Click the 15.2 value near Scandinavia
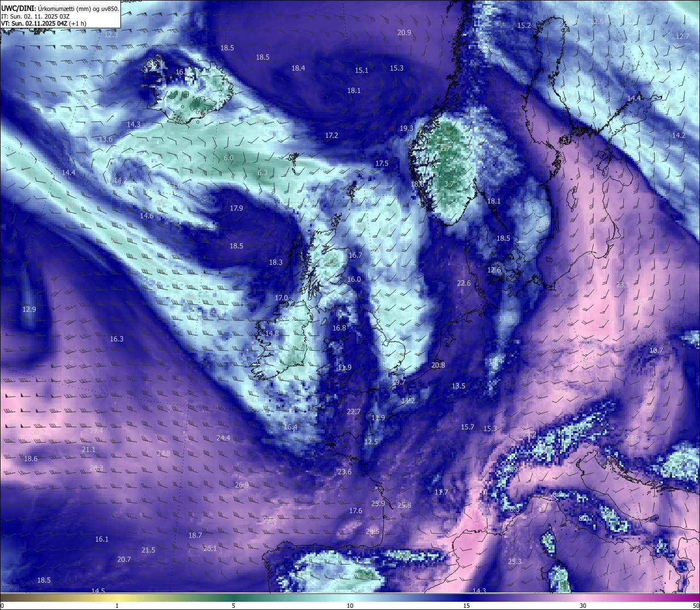Image resolution: width=700 pixels, height=610 pixels. [x=524, y=26]
